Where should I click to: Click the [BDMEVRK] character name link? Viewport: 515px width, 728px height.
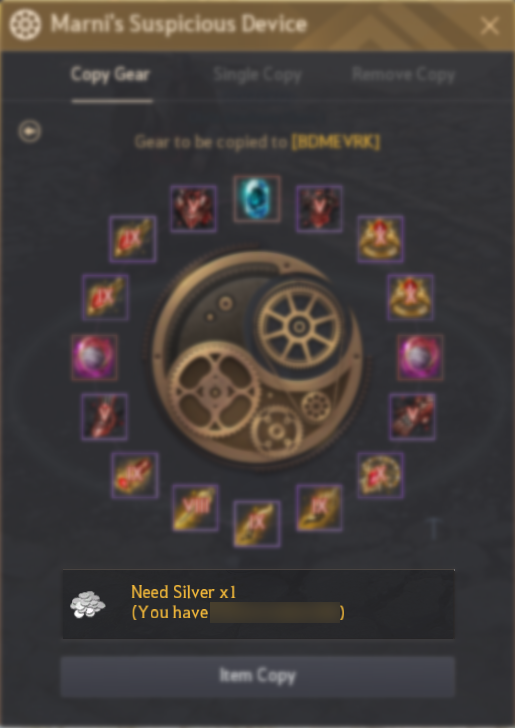(335, 142)
